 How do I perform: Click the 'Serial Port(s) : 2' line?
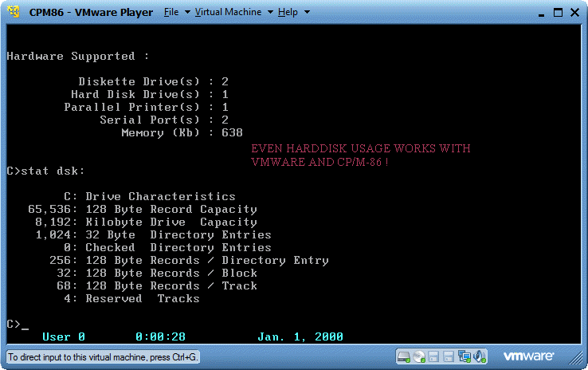coord(164,120)
